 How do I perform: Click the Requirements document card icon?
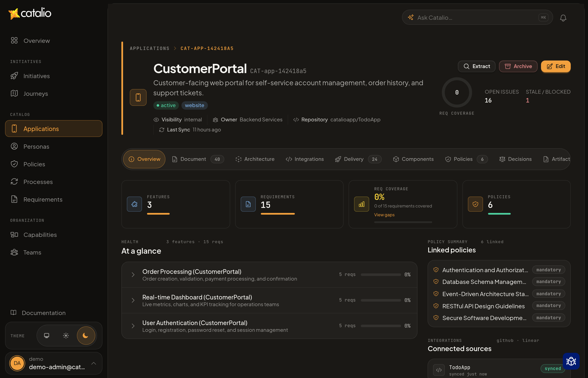pos(248,204)
